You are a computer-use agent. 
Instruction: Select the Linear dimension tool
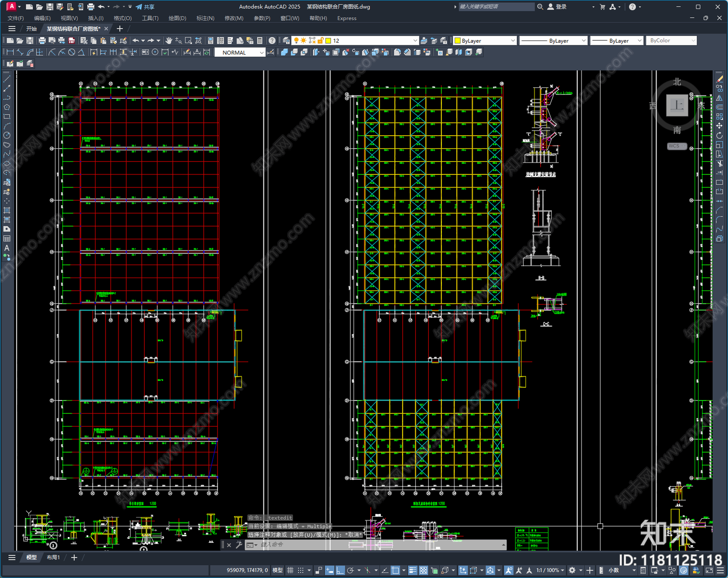click(10, 52)
